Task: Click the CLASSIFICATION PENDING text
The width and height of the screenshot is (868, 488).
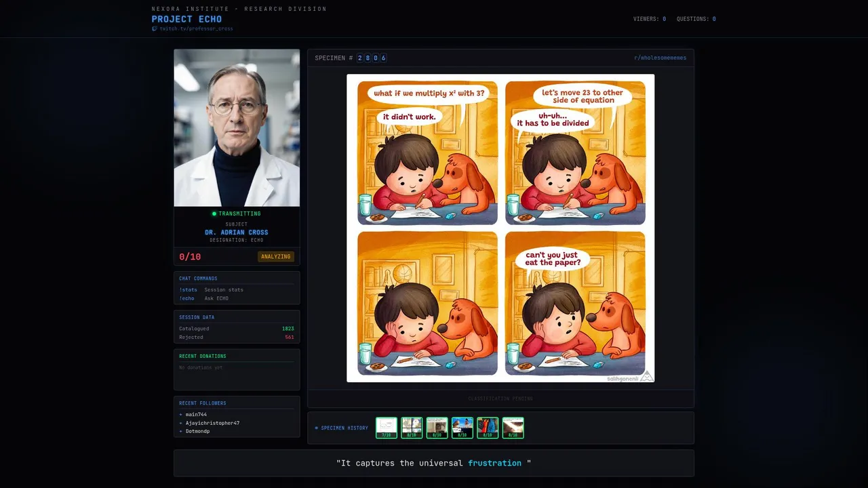Action: click(x=500, y=399)
